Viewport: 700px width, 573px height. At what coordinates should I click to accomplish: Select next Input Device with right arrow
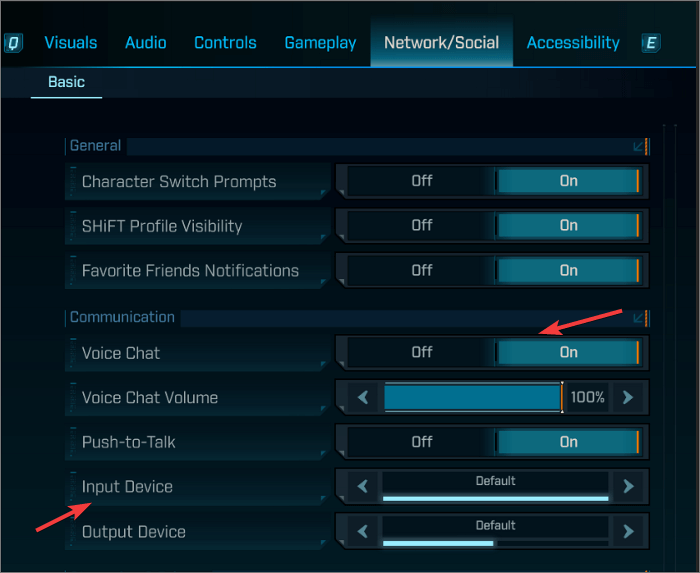tap(628, 487)
